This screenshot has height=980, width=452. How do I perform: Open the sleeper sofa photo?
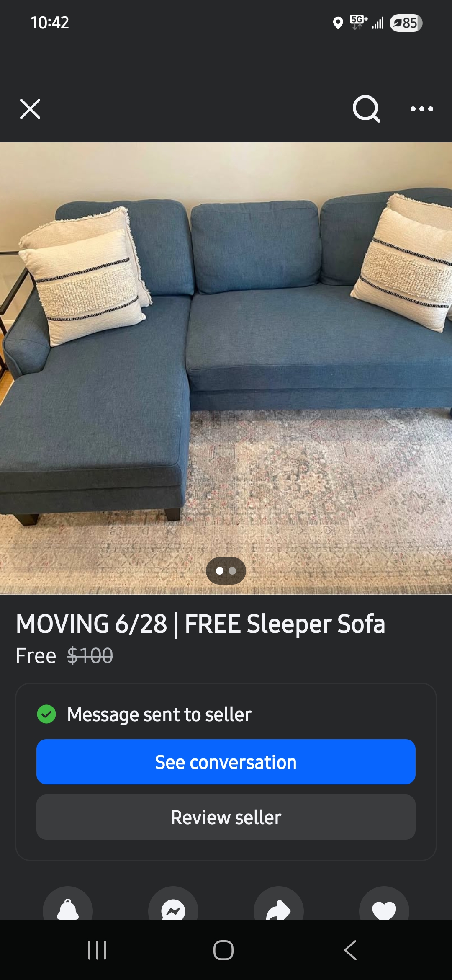226,368
